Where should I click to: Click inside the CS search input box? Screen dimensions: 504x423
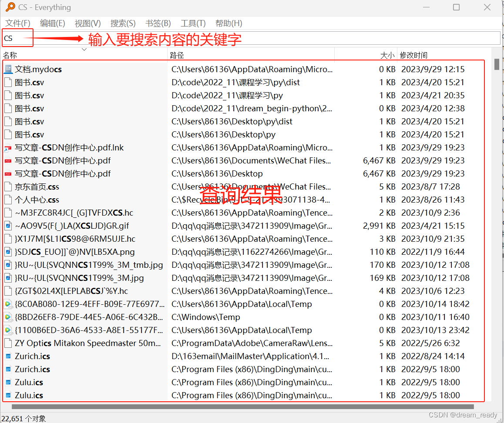coord(17,38)
